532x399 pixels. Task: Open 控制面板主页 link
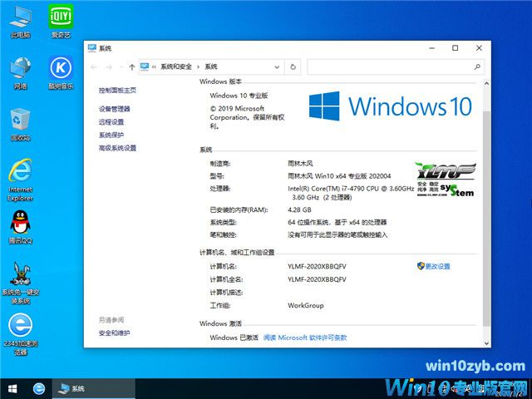click(117, 90)
